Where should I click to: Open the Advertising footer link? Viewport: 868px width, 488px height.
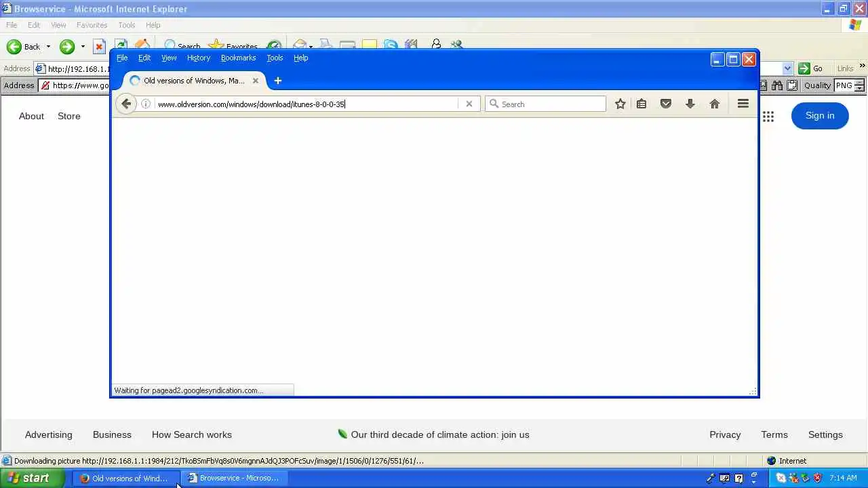point(48,434)
